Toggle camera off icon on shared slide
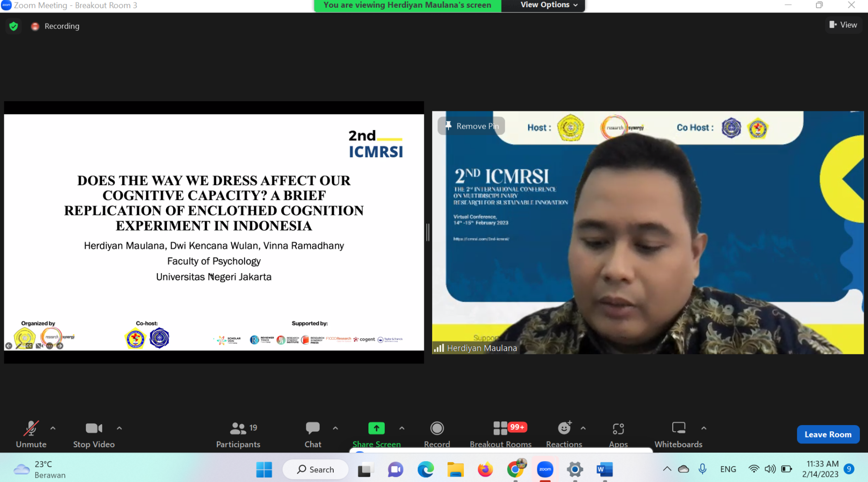868x482 pixels. coord(39,346)
